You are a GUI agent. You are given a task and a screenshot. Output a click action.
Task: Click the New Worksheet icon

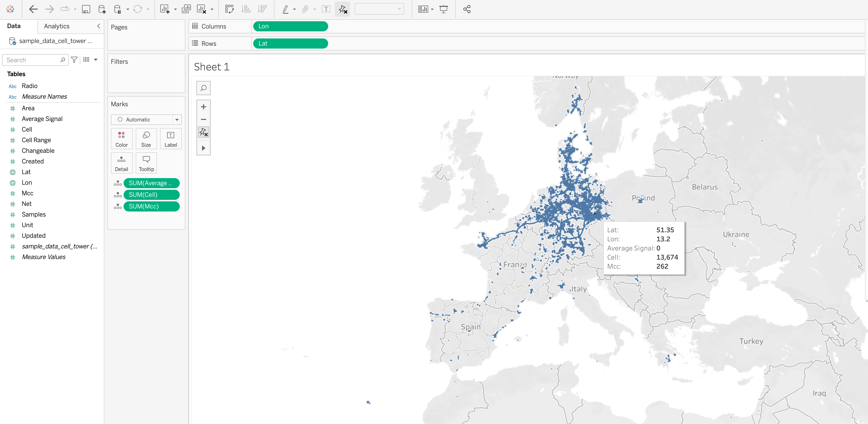tap(164, 9)
